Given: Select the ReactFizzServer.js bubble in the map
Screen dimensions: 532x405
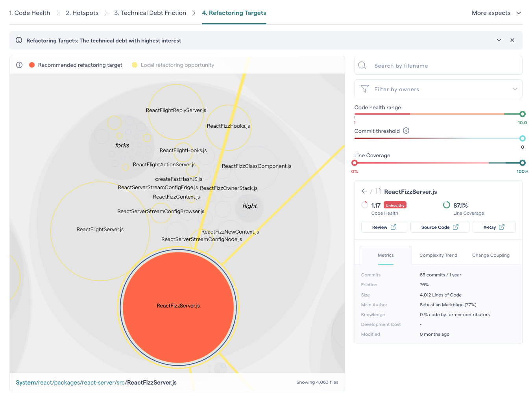Looking at the screenshot, I should pos(179,307).
